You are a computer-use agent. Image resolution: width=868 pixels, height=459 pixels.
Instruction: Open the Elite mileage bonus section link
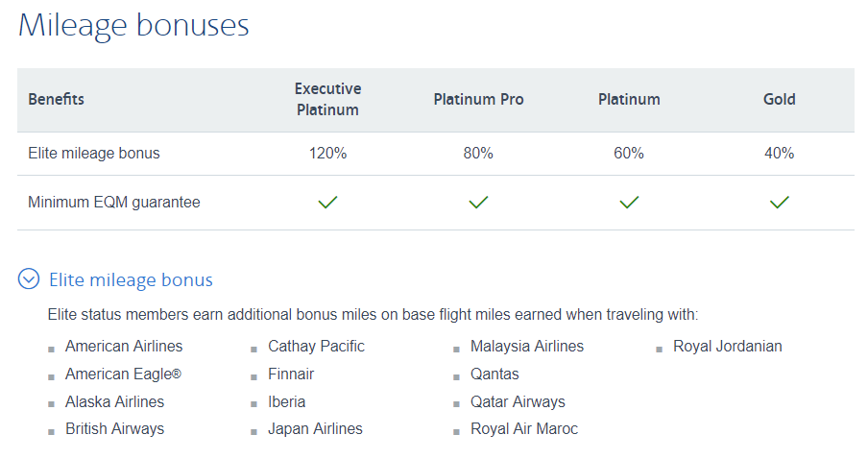click(131, 280)
